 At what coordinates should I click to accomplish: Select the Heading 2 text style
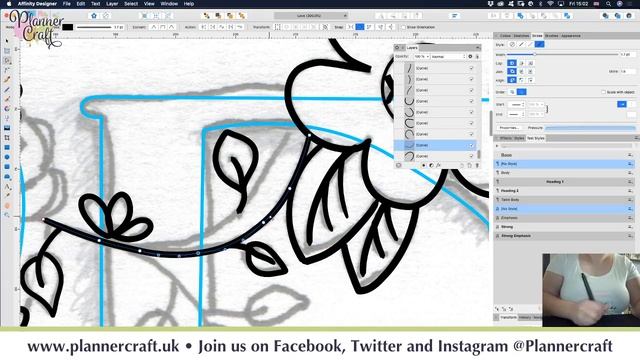563,191
